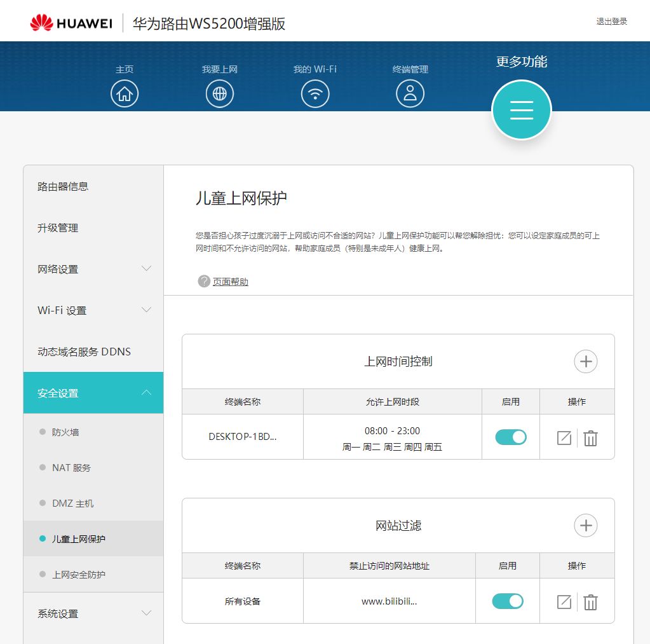Viewport: 650px width, 644px height.
Task: Click the 我的 Wi-Fi nav label
Action: tap(315, 69)
